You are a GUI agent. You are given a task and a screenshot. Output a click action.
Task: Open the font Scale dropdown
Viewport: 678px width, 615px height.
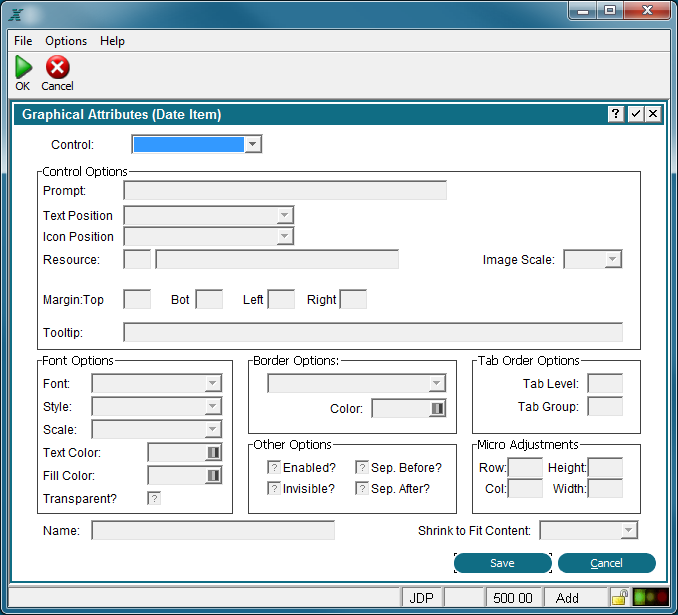point(212,429)
